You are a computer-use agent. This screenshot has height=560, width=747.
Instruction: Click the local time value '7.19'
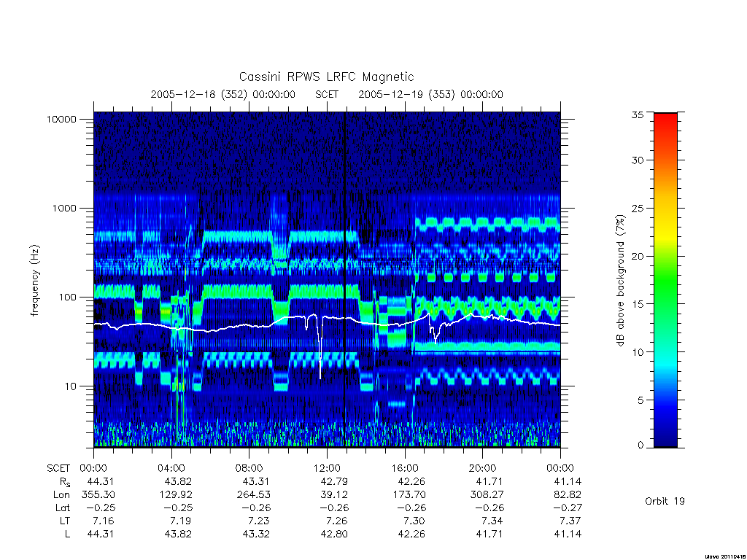coord(181,521)
